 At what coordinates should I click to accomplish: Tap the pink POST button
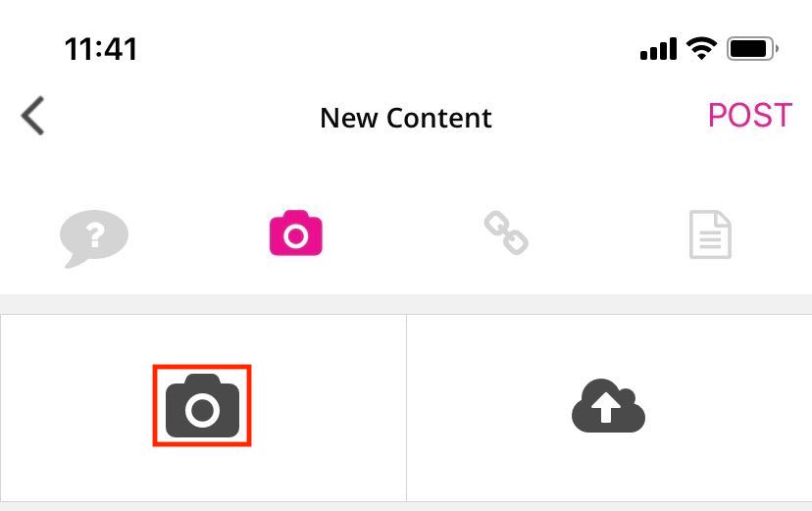[x=750, y=115]
